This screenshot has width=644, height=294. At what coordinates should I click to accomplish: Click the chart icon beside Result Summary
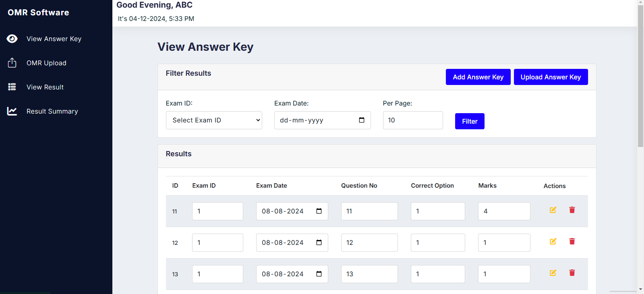[12, 111]
